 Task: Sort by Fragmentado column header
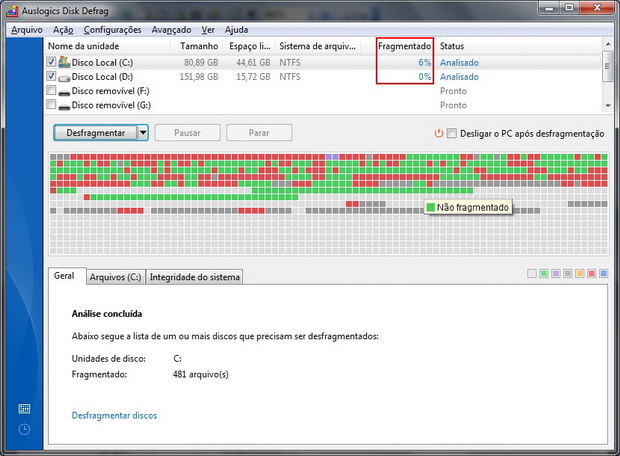point(405,46)
